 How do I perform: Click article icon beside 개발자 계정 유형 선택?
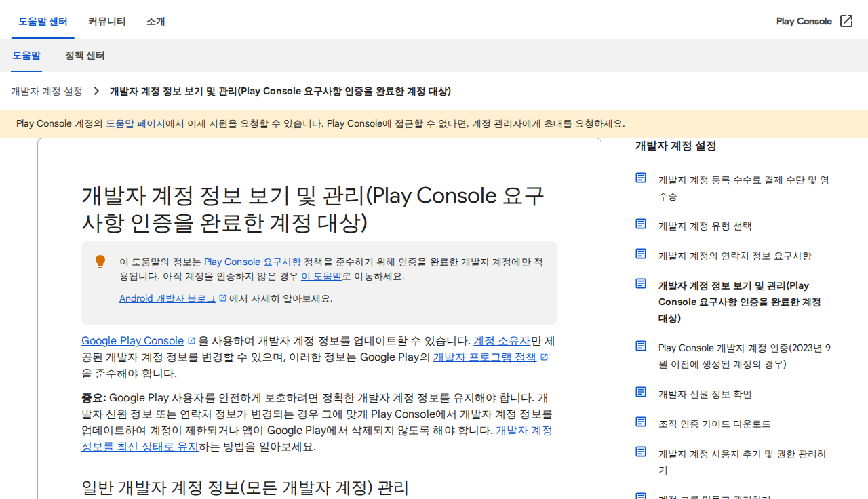point(641,224)
